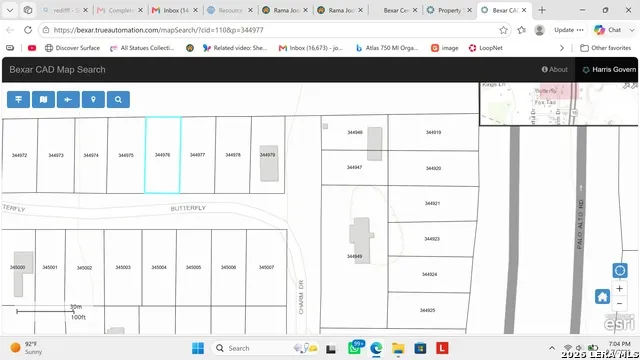The height and width of the screenshot is (360, 640).
Task: Select parcel 344979 with building
Action: (x=268, y=155)
